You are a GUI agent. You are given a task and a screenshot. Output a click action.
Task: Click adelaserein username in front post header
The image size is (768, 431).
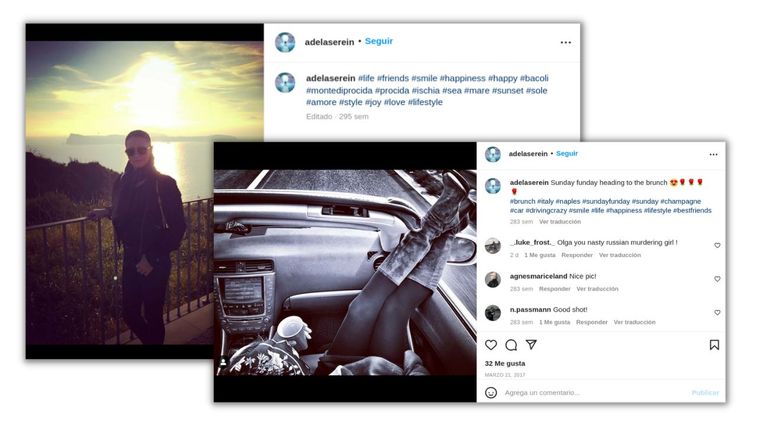click(528, 154)
